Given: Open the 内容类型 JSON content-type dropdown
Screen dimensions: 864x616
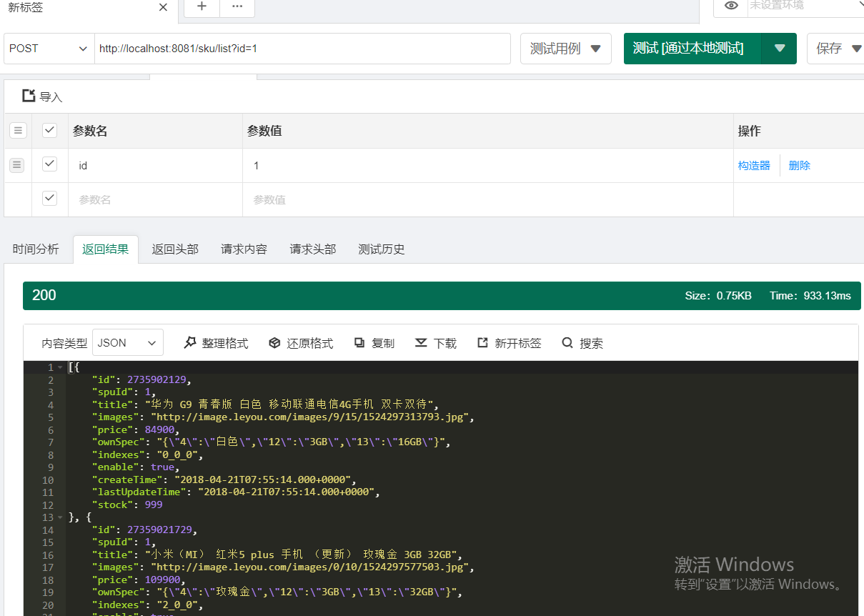Looking at the screenshot, I should tap(127, 342).
